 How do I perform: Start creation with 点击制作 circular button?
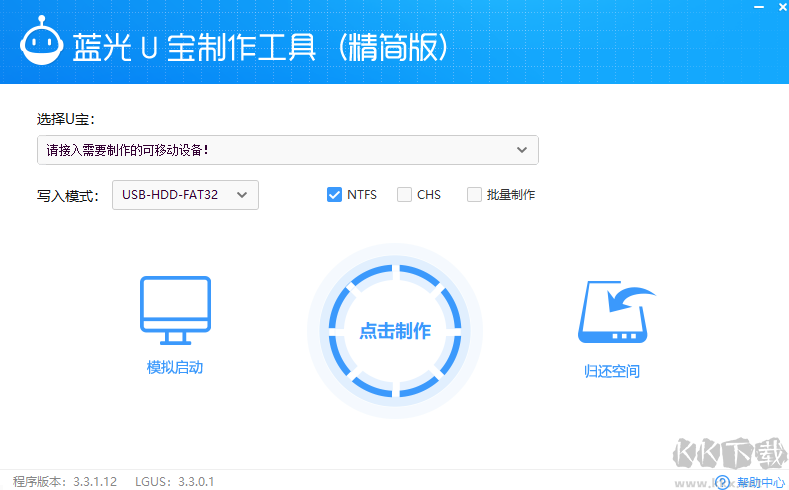tap(395, 331)
